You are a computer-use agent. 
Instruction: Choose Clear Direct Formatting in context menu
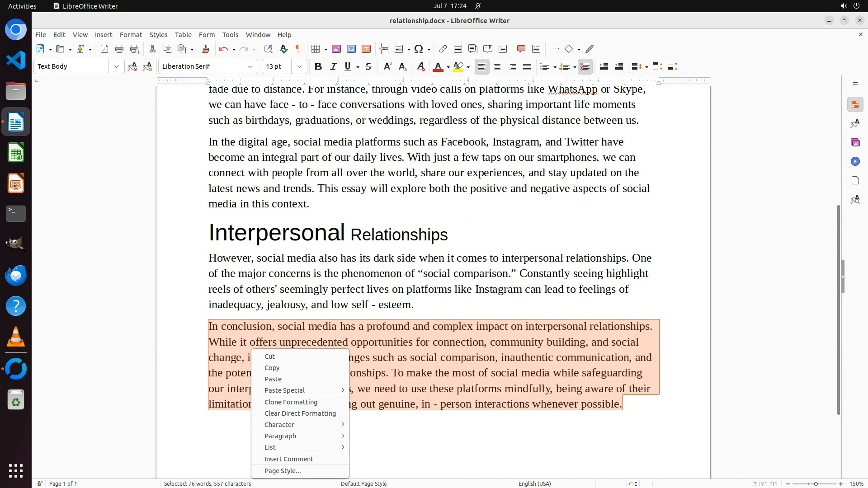(x=300, y=414)
